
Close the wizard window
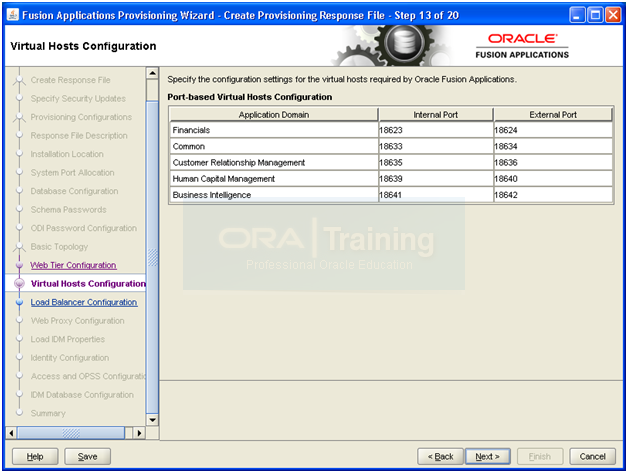point(613,15)
